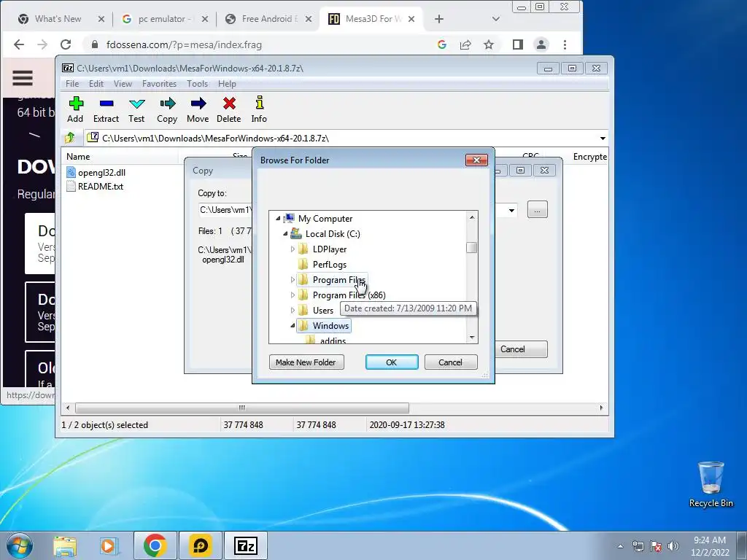Image resolution: width=747 pixels, height=560 pixels.
Task: Switch to the What's New Chrome tab
Action: coord(58,19)
